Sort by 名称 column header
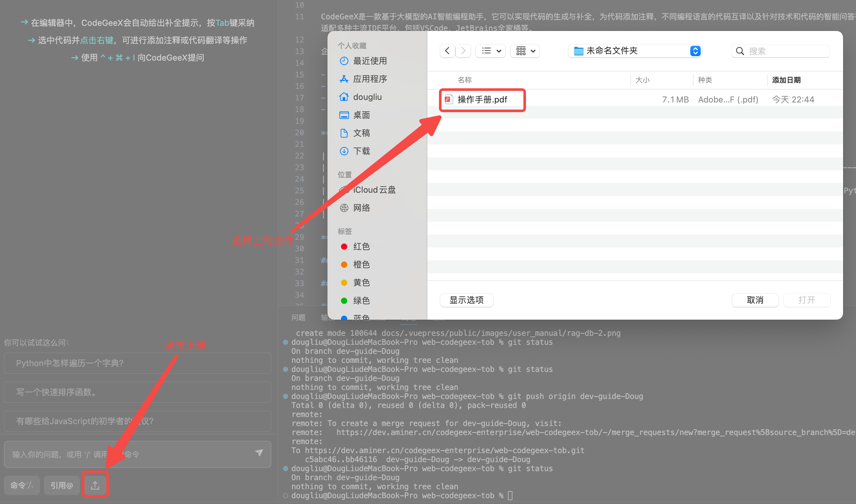 (464, 80)
